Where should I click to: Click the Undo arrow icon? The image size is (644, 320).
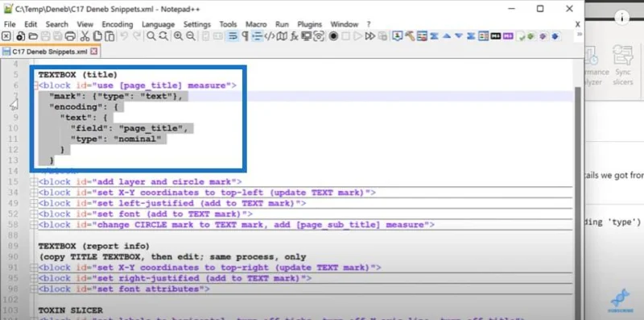coord(124,36)
